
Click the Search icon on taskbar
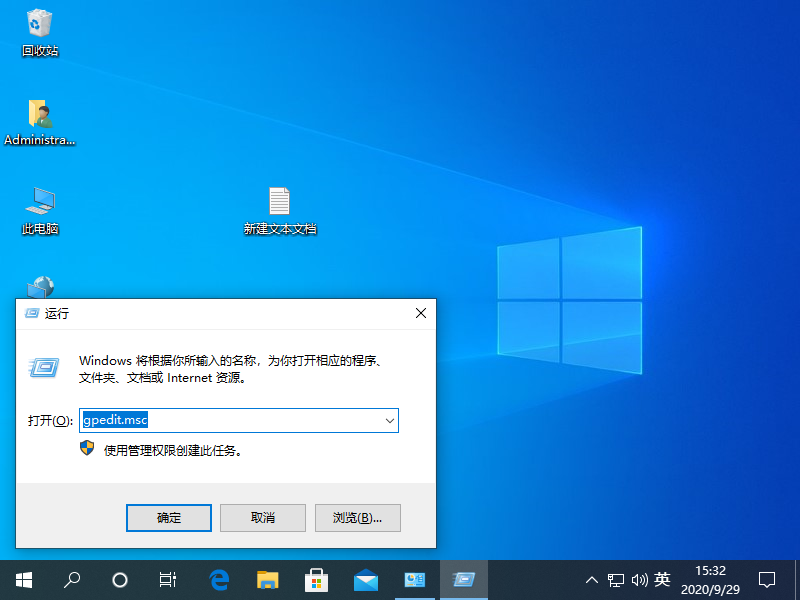click(71, 580)
